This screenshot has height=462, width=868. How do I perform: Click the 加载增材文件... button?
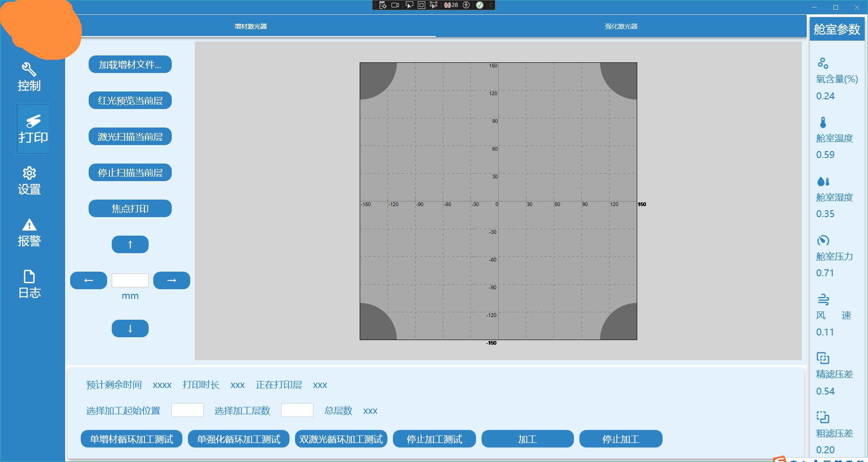[x=130, y=64]
